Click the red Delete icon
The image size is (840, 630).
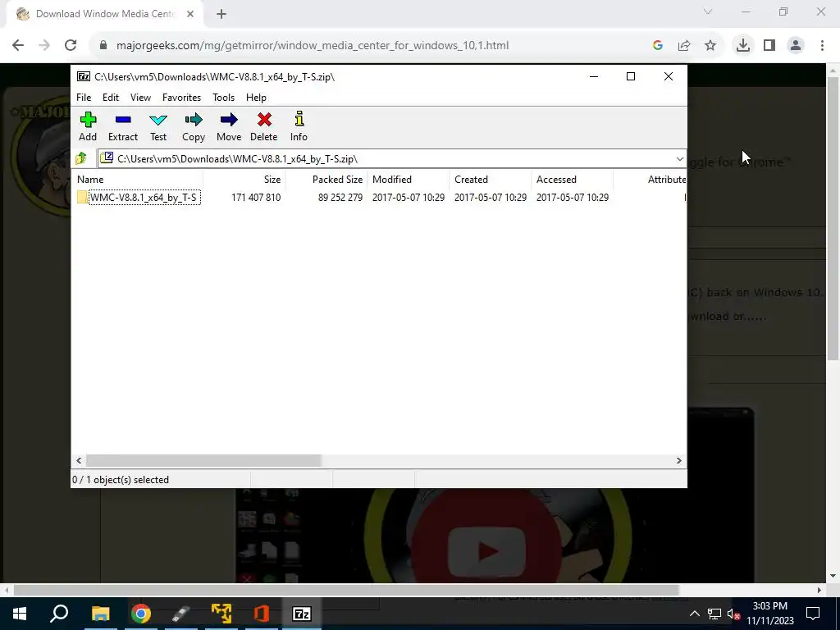pos(264,126)
